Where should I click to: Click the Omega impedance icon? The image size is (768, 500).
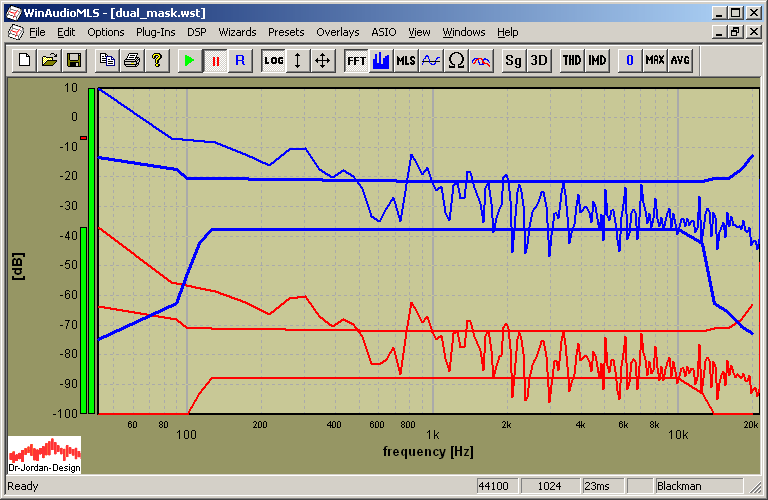456,60
